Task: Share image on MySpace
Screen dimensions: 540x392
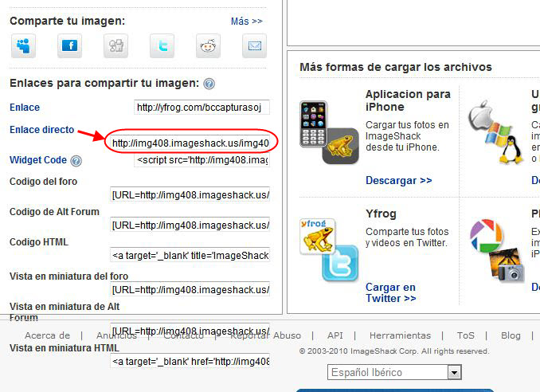Action: (x=22, y=46)
